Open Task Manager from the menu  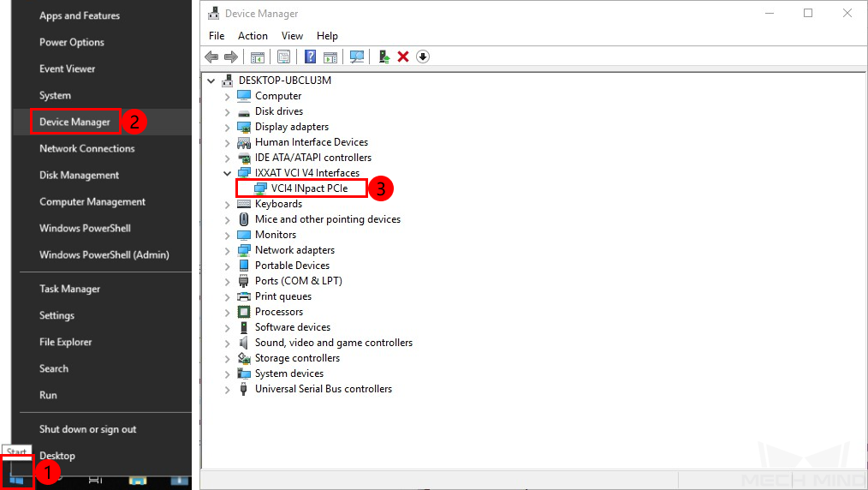(69, 289)
